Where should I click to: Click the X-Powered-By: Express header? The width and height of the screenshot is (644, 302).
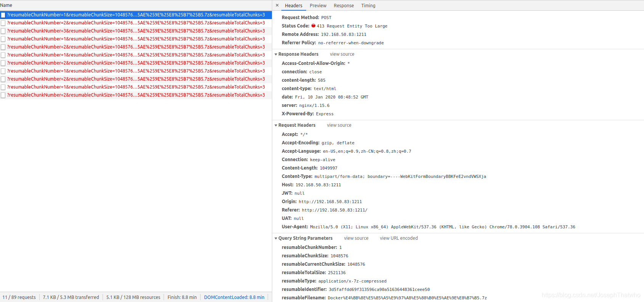[308, 114]
